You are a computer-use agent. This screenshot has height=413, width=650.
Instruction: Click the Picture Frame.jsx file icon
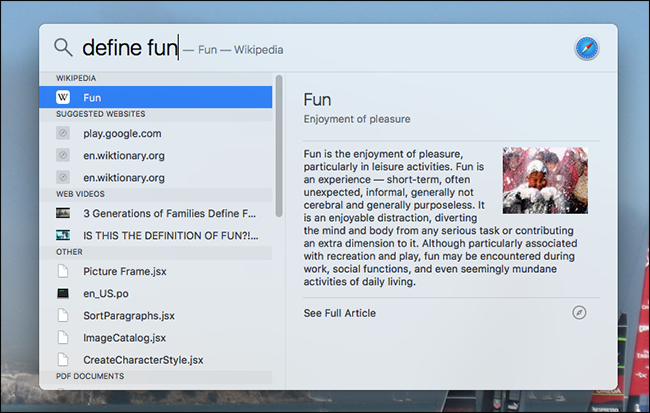coord(63,271)
